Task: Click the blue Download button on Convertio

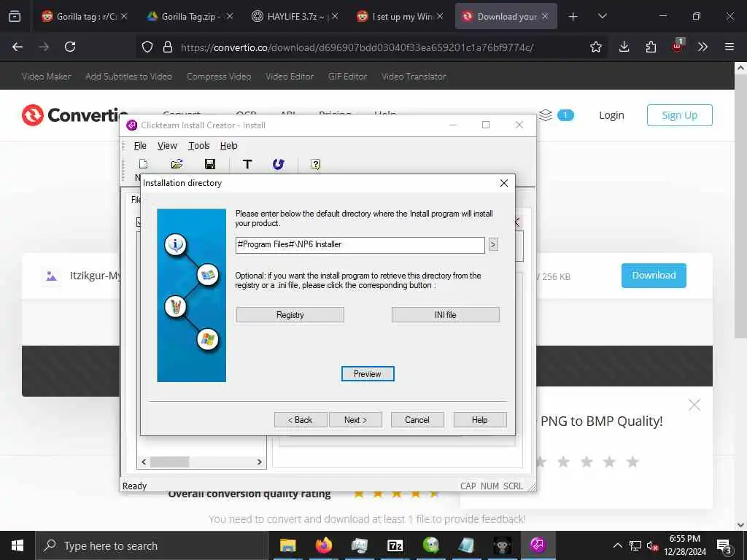Action: (654, 275)
